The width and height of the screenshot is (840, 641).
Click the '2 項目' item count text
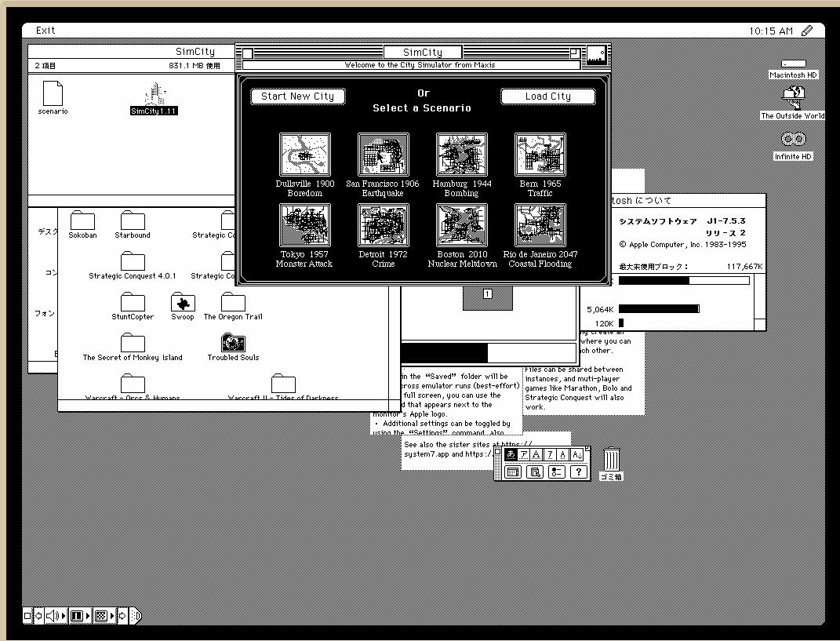pyautogui.click(x=45, y=66)
